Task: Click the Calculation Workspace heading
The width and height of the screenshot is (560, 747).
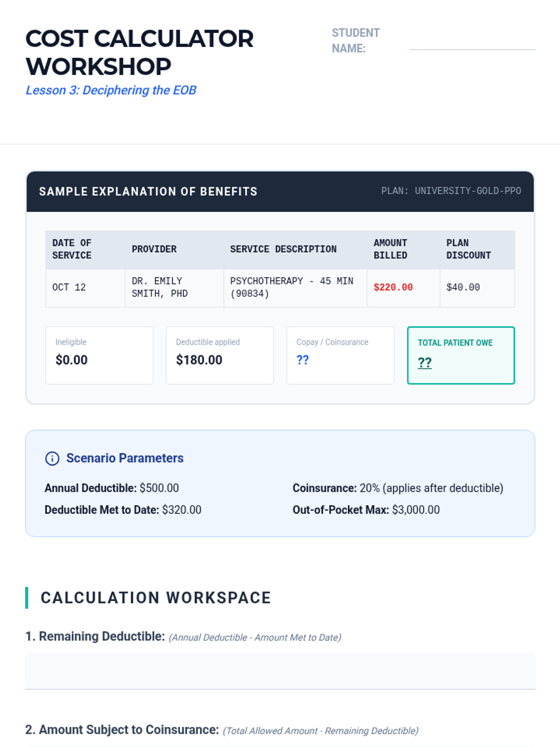Action: point(156,598)
